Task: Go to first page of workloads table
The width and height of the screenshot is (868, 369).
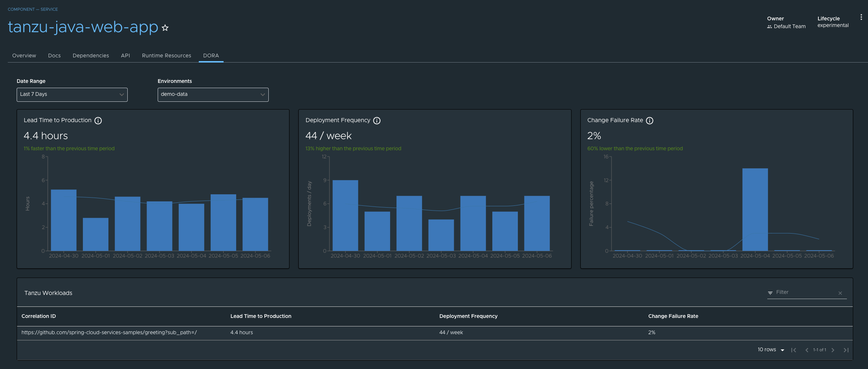Action: (x=794, y=350)
